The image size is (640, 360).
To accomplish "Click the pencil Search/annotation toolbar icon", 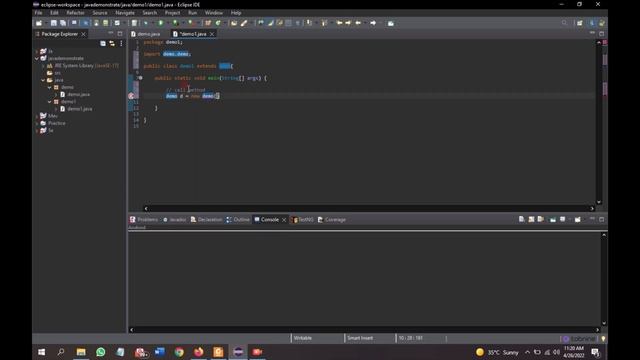I will pyautogui.click(x=244, y=23).
